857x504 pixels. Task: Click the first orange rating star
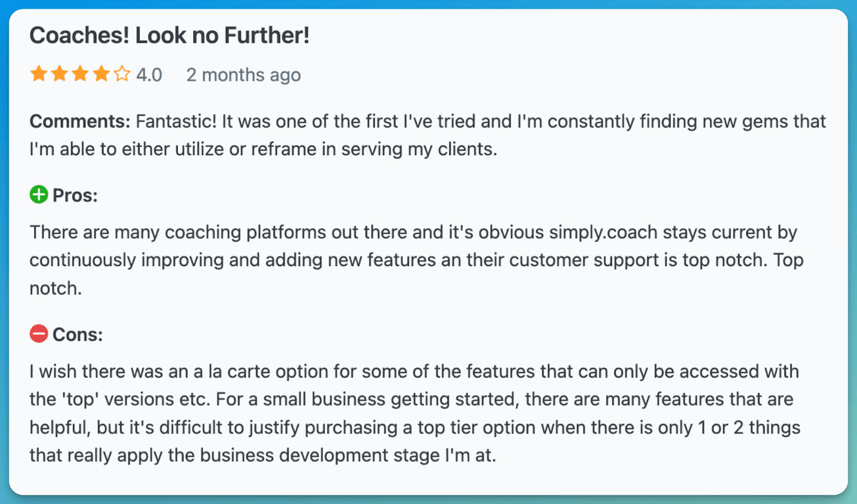39,74
